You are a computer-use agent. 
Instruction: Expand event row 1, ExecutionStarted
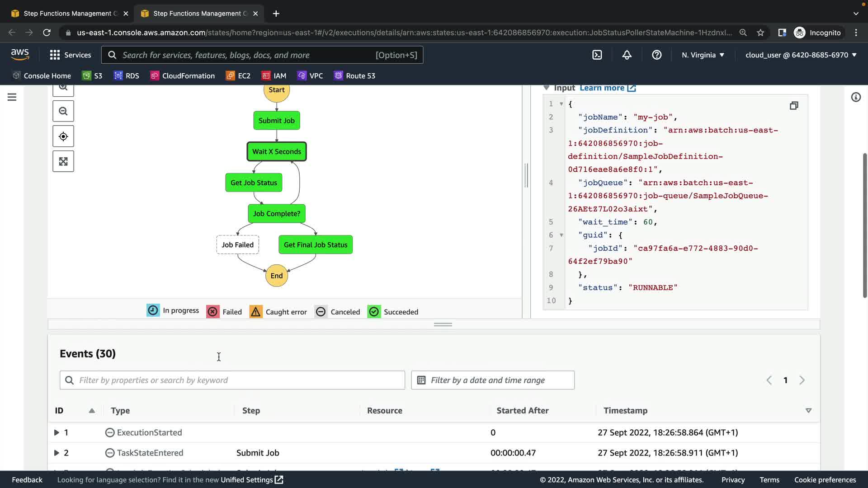click(x=57, y=432)
